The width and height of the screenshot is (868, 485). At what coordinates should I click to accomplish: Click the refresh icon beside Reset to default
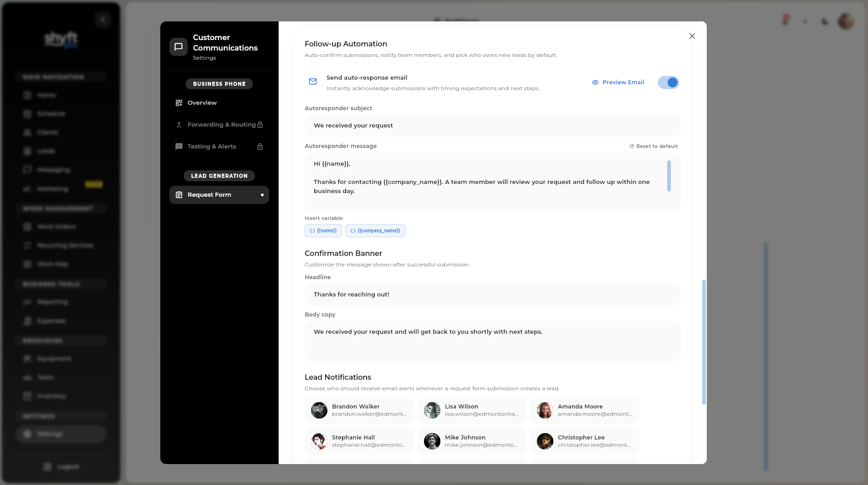coord(632,146)
